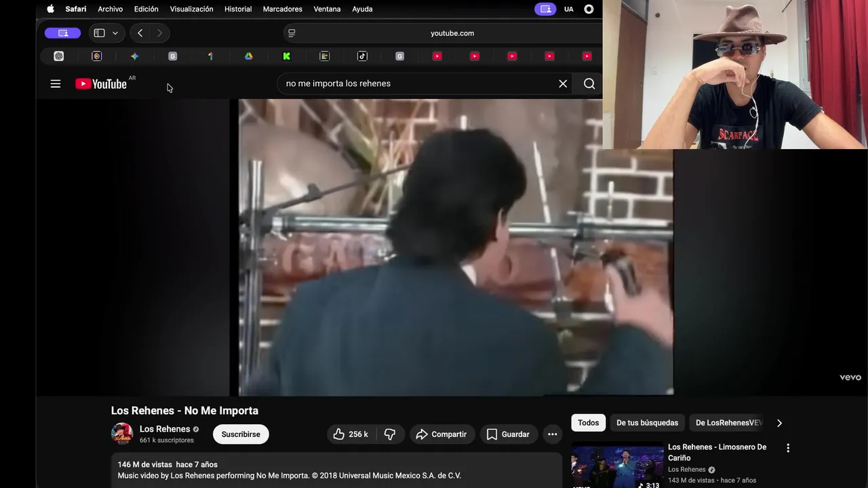The width and height of the screenshot is (868, 488).
Task: Save the video with Guardar
Action: pyautogui.click(x=509, y=434)
